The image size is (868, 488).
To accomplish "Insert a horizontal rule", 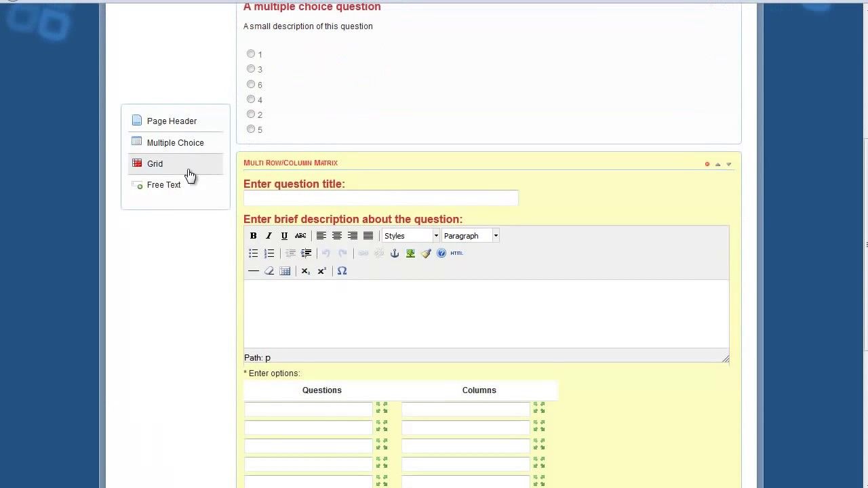I will click(253, 271).
